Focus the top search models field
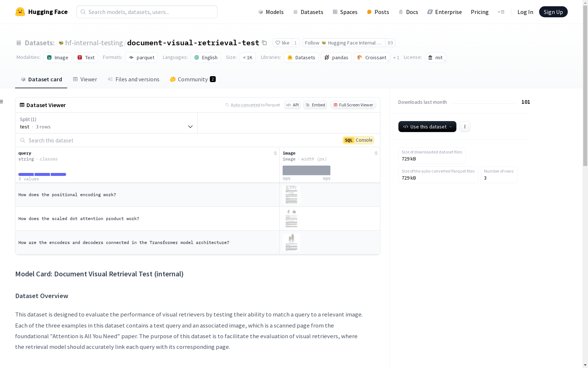Image resolution: width=588 pixels, height=368 pixels. 147,12
